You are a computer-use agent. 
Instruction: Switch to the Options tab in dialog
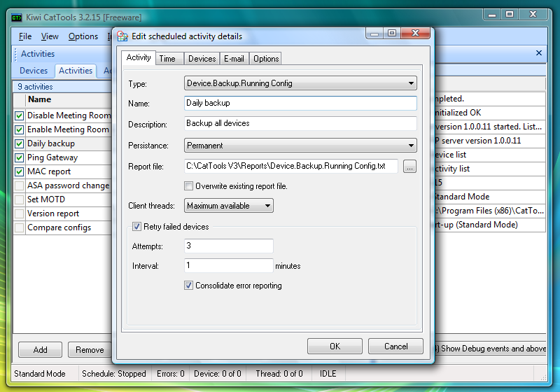click(x=266, y=59)
